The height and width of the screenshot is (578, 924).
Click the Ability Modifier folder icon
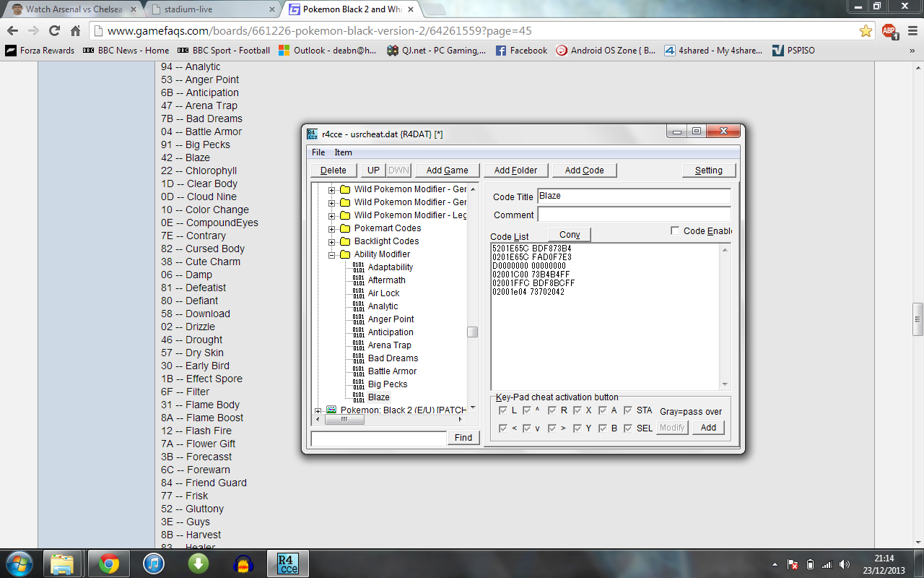click(345, 254)
